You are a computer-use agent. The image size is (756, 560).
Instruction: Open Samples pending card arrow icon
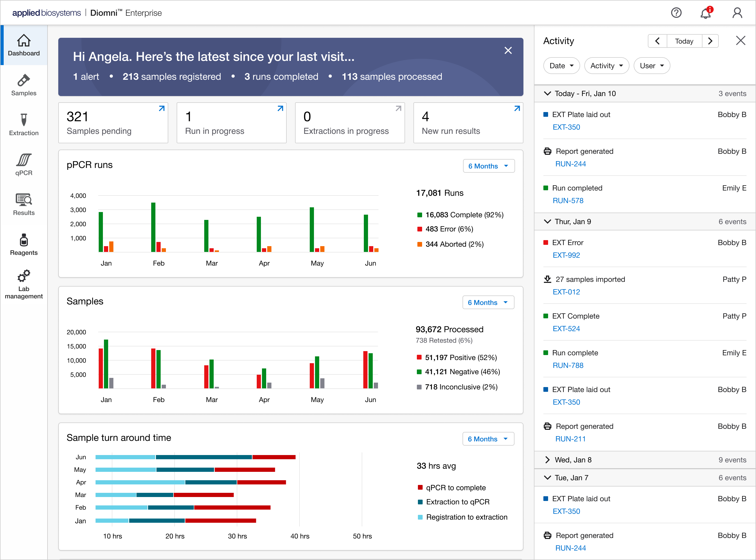tap(162, 108)
